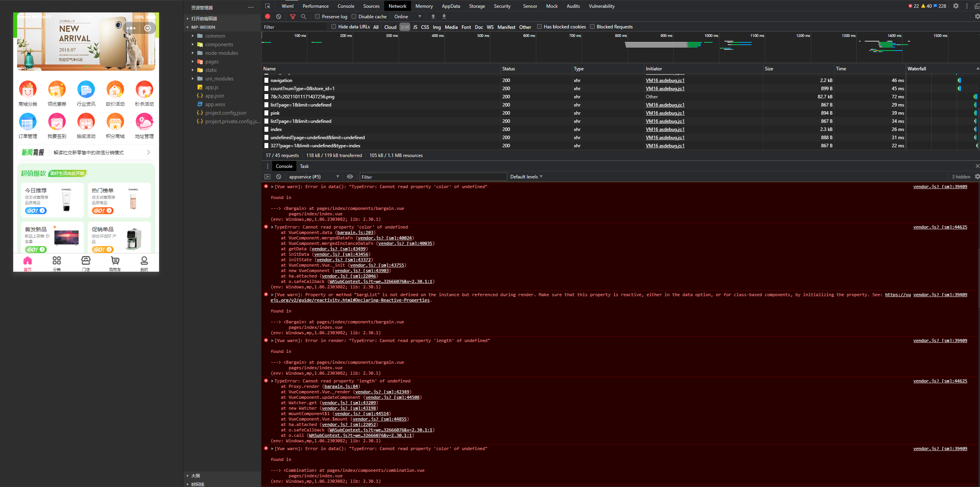Enable Disable cache checkbox
The width and height of the screenshot is (980, 487).
(x=354, y=16)
